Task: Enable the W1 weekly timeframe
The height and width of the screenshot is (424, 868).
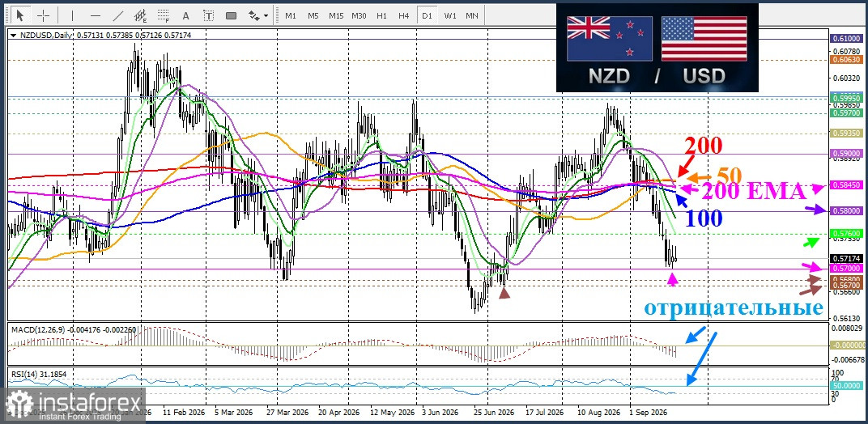Action: click(450, 15)
